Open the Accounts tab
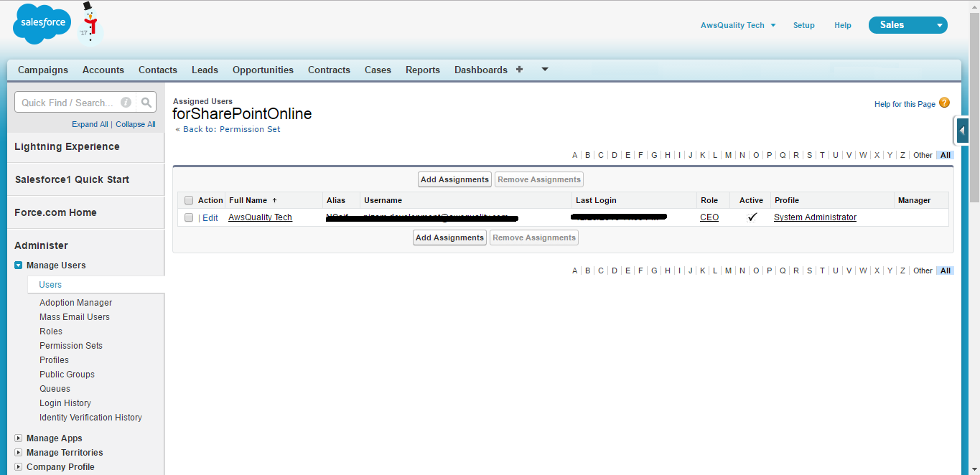 (103, 70)
